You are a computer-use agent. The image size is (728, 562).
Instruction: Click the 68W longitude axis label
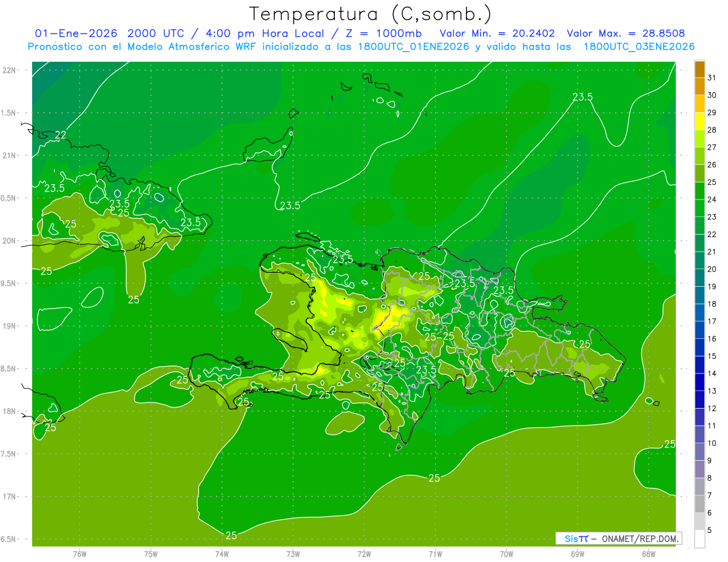[649, 554]
